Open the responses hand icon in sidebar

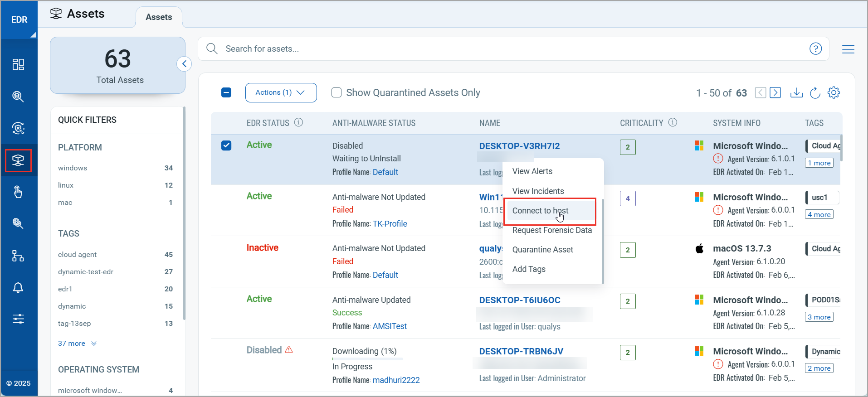pyautogui.click(x=18, y=192)
